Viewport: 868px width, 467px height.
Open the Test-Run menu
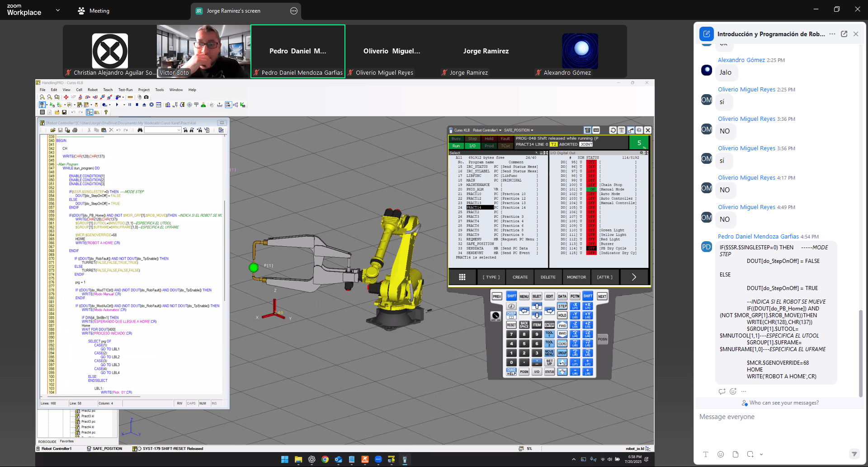[125, 90]
